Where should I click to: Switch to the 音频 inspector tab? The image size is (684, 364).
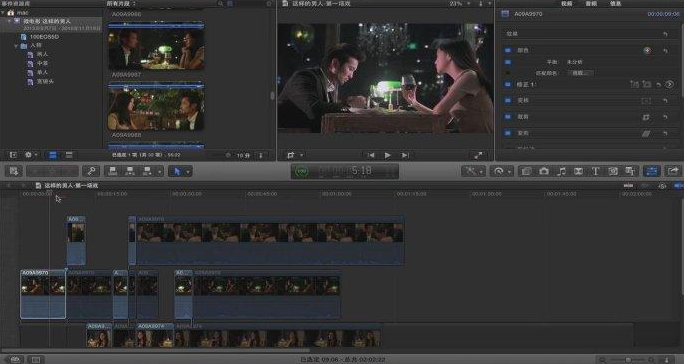pos(591,3)
